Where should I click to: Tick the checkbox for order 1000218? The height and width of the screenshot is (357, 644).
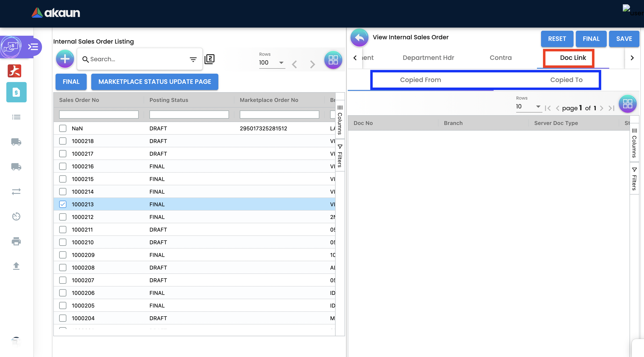[63, 141]
